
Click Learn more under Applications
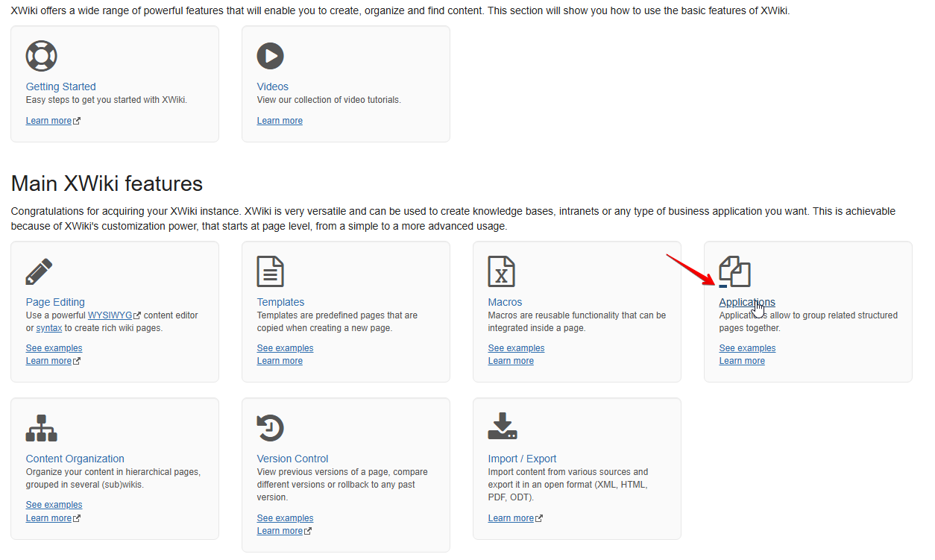(742, 361)
